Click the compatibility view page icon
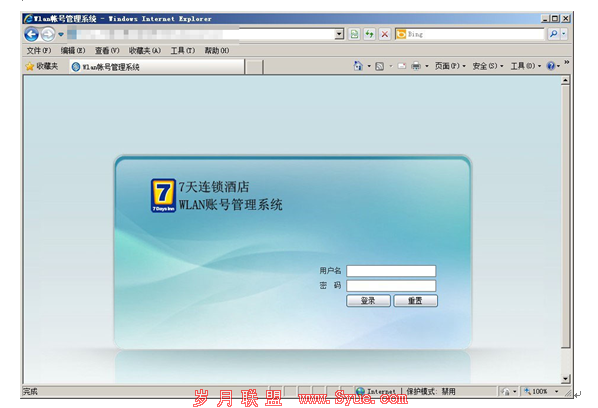 click(354, 34)
